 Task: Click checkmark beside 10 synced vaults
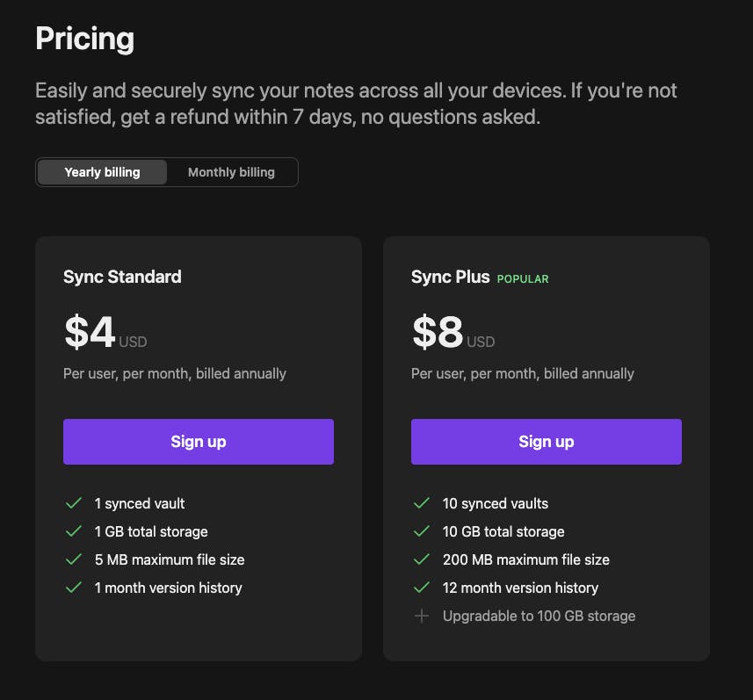(x=422, y=503)
